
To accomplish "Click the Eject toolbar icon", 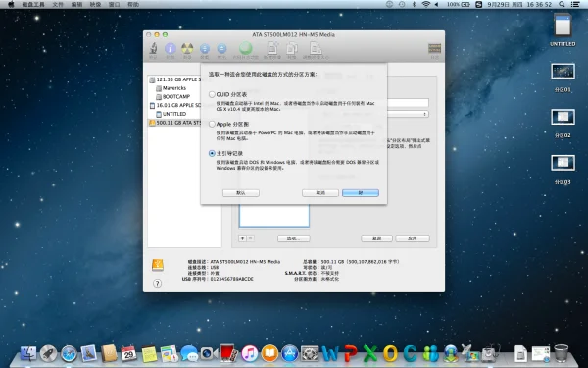I will coord(221,50).
